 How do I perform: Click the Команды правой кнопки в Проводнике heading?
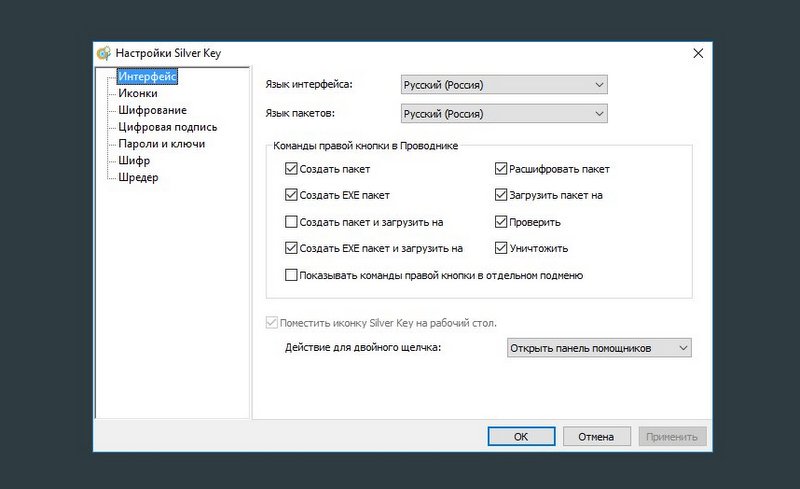point(365,146)
